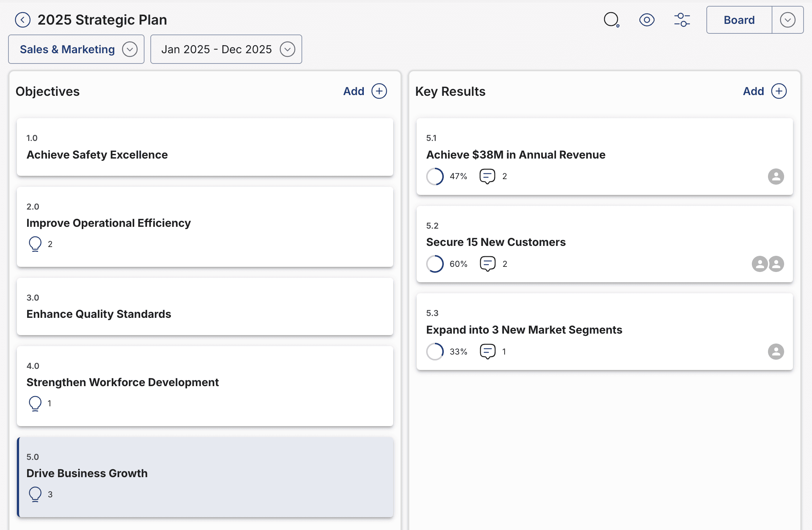The image size is (812, 530).
Task: Toggle the eye visibility icon
Action: click(x=647, y=20)
